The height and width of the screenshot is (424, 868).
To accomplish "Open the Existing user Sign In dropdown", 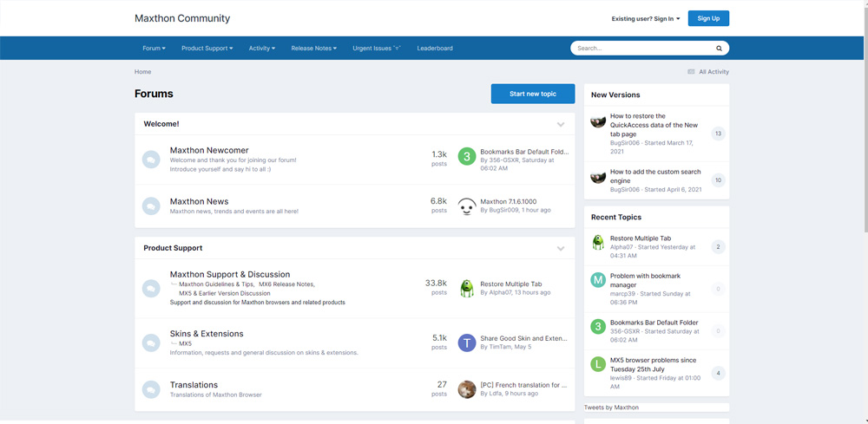I will tap(646, 18).
